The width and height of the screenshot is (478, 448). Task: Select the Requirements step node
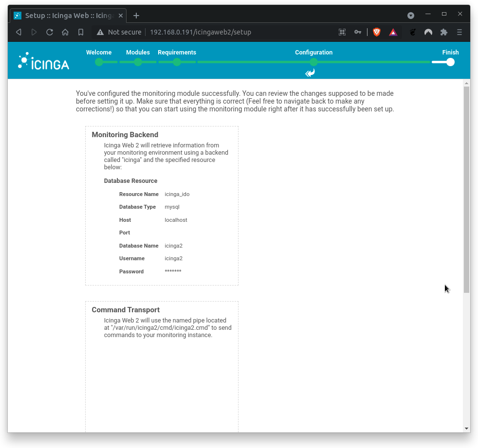pyautogui.click(x=177, y=62)
